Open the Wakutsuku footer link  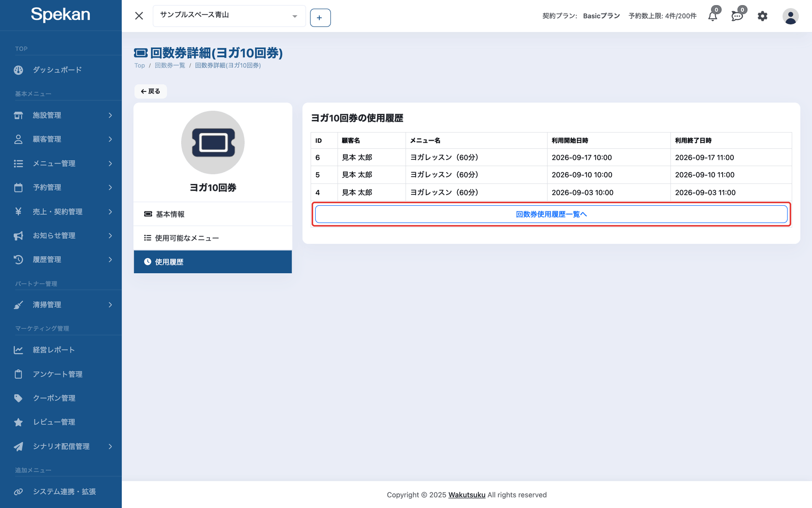(467, 495)
